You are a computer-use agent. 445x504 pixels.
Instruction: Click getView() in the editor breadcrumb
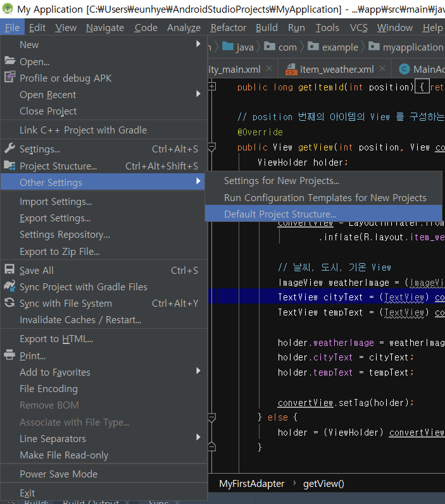(323, 483)
